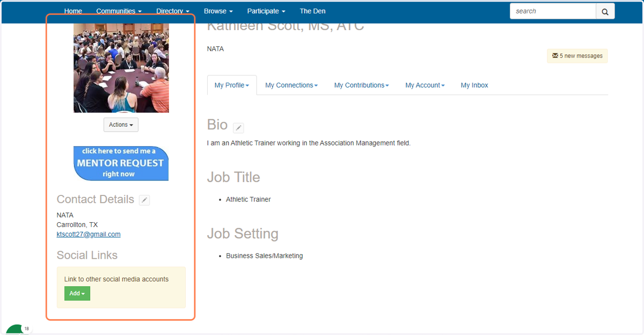Image resolution: width=644 pixels, height=335 pixels.
Task: Open the Directory dropdown menu
Action: click(x=173, y=11)
